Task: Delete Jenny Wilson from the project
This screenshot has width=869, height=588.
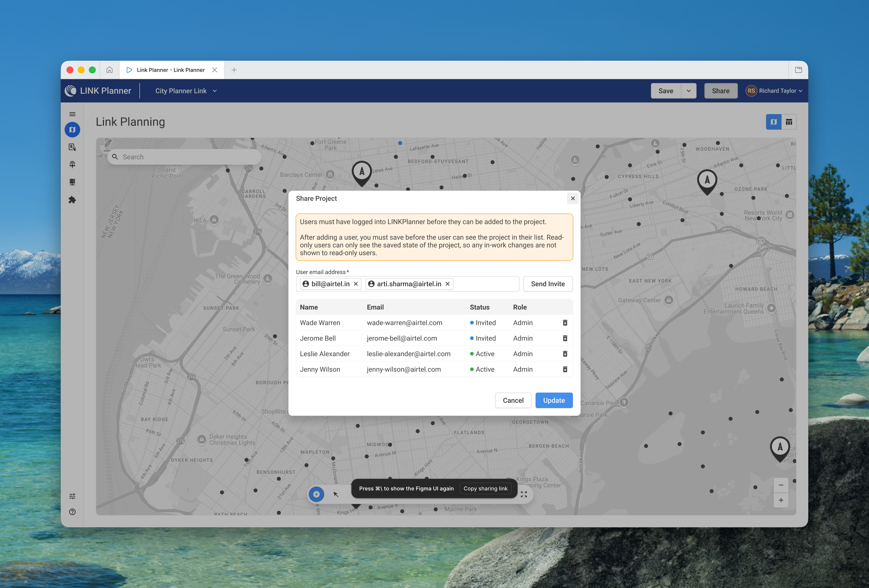Action: (x=565, y=369)
